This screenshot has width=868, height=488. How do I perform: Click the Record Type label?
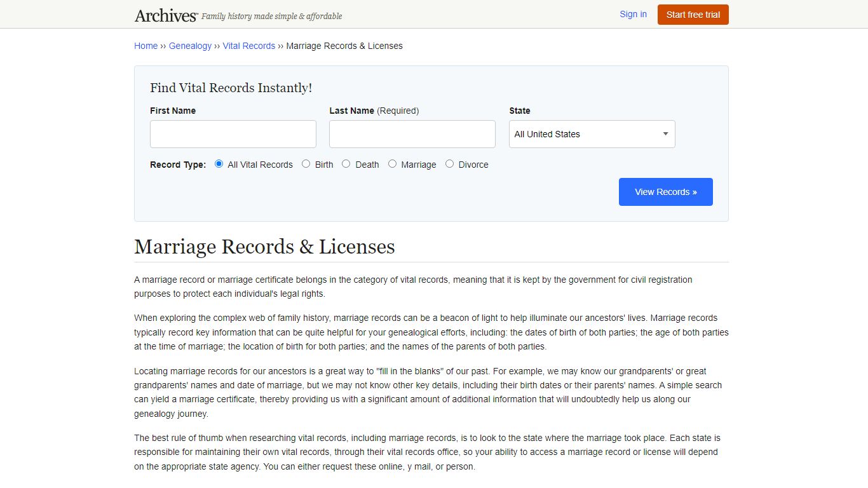[x=178, y=165]
